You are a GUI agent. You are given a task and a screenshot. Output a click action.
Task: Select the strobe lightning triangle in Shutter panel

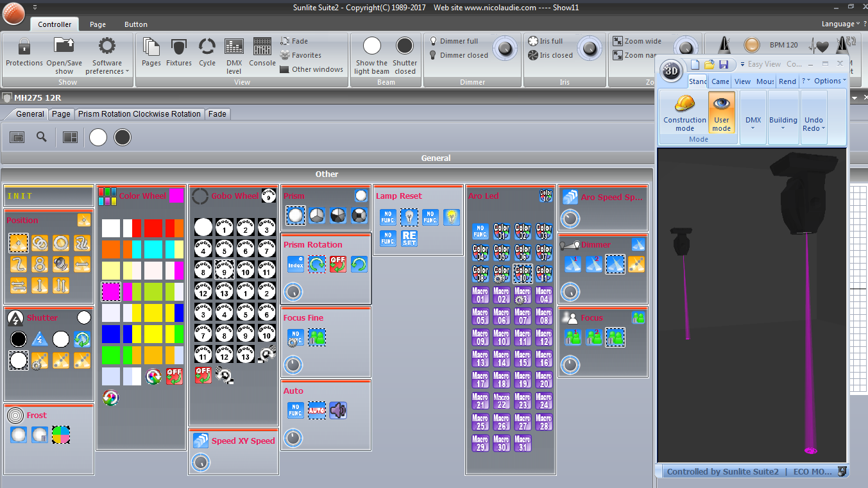(x=40, y=339)
